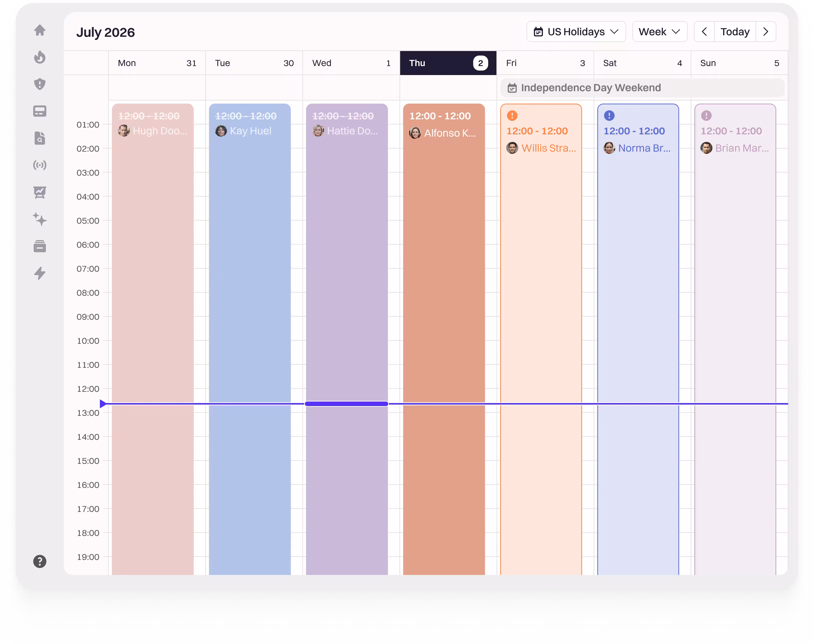Image resolution: width=814 pixels, height=644 pixels.
Task: Open Brian Mar... shift on Sunday
Action: click(x=735, y=339)
